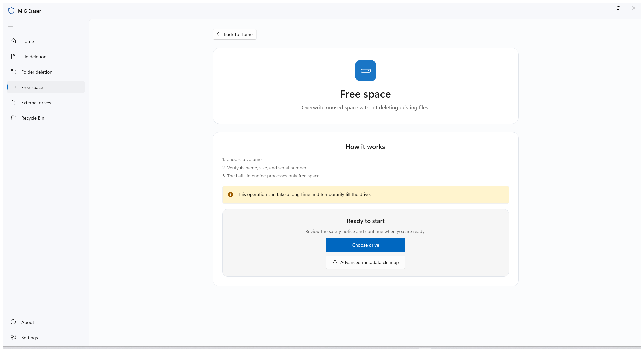Open Recycle Bin navigation item
The image size is (644, 349).
click(46, 118)
